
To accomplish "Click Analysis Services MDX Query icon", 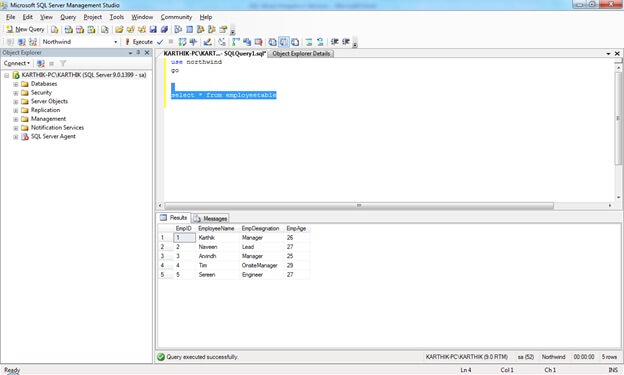I will coord(68,29).
